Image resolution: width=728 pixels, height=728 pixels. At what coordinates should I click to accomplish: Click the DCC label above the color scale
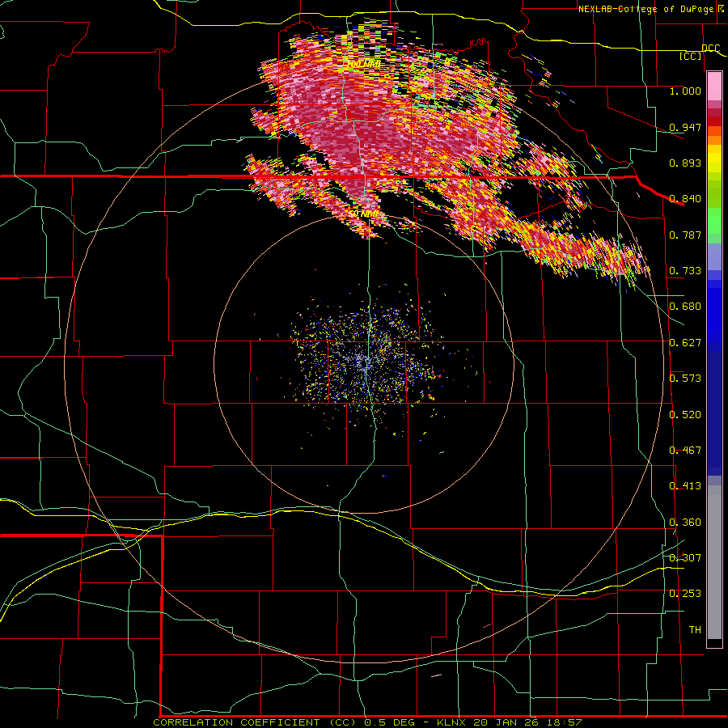coord(710,49)
